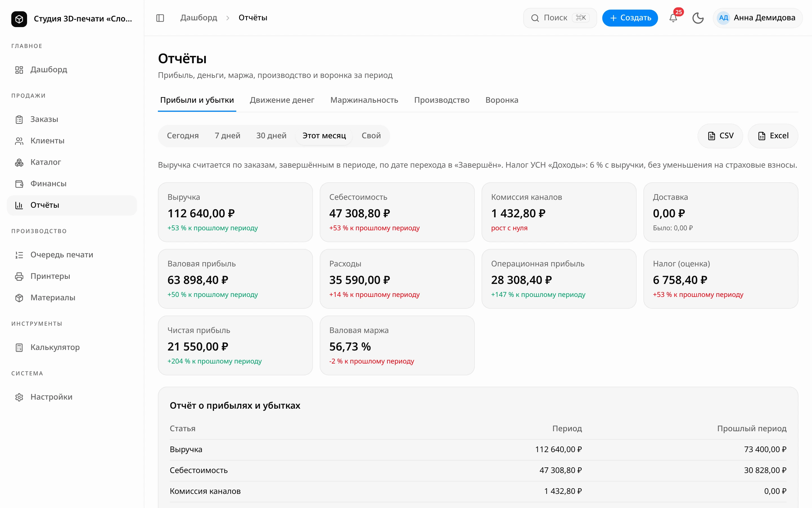Click the АД avatar icon
Screen dimensions: 812x508
point(723,18)
